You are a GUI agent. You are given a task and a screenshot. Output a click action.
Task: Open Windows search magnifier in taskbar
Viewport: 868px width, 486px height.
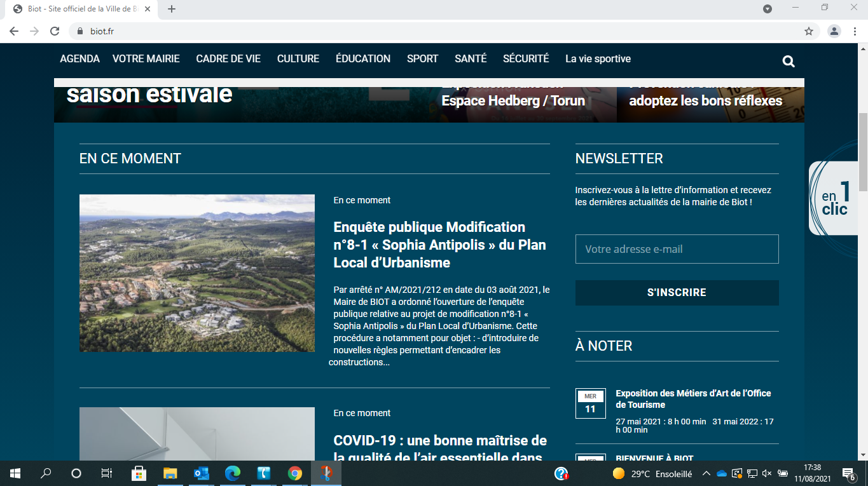[46, 473]
